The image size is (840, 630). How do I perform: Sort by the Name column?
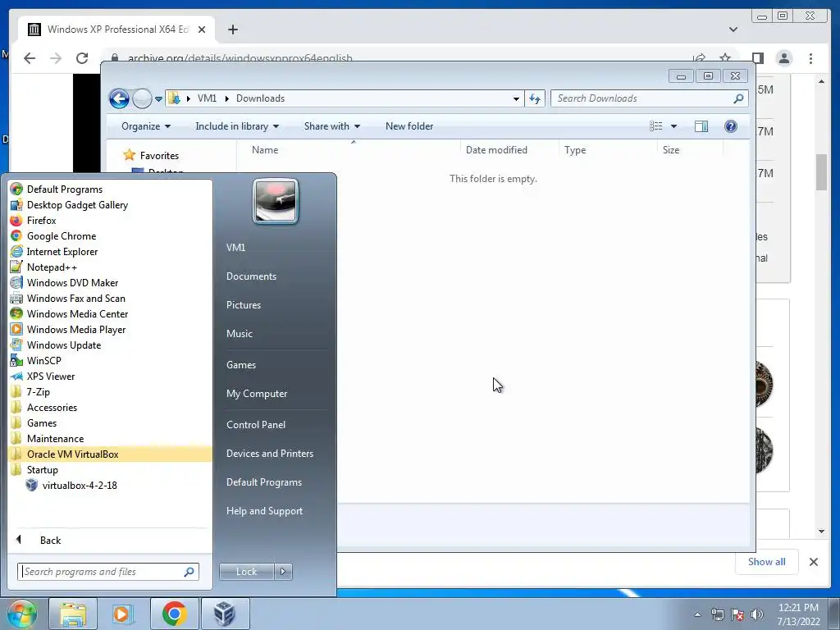(x=265, y=150)
